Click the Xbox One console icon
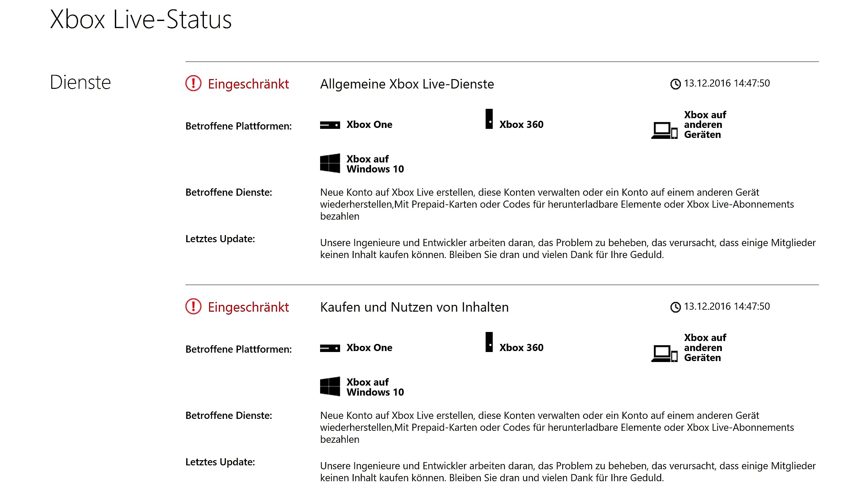Image resolution: width=868 pixels, height=497 pixels. click(330, 125)
